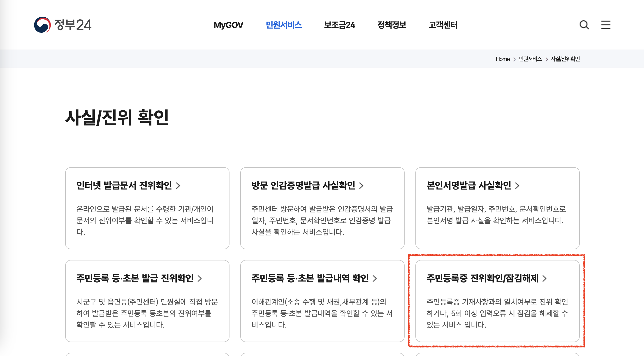
Task: Open the MyGOV menu
Action: (228, 25)
